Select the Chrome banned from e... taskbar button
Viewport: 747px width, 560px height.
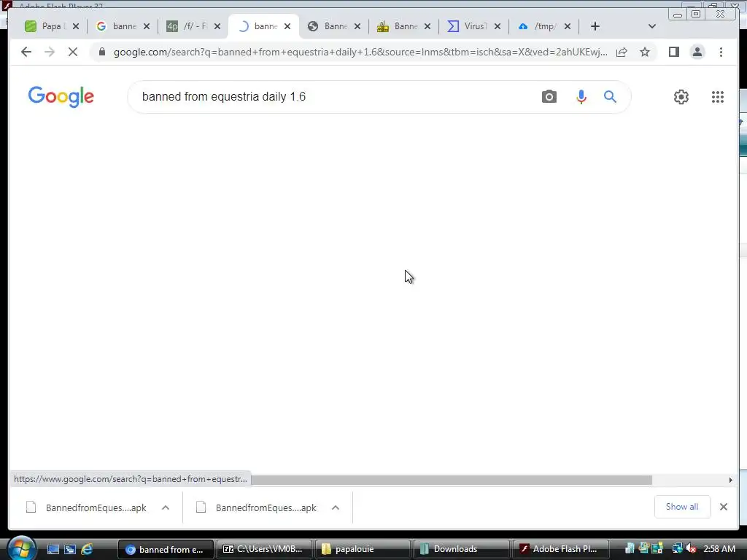point(166,549)
